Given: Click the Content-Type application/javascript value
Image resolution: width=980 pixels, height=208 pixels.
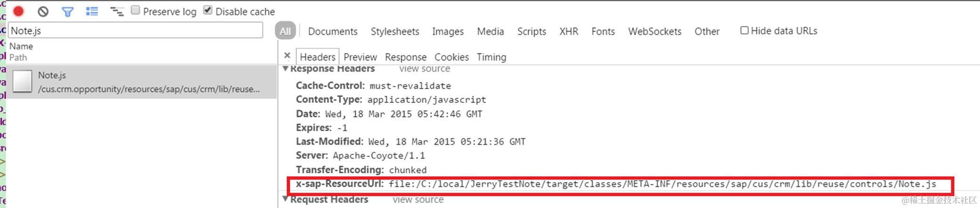Looking at the screenshot, I should (426, 100).
